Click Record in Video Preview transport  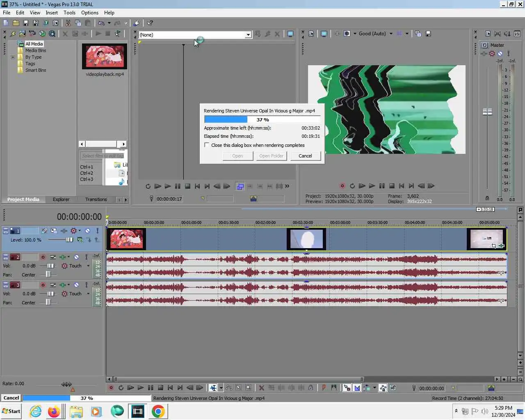coord(342,186)
